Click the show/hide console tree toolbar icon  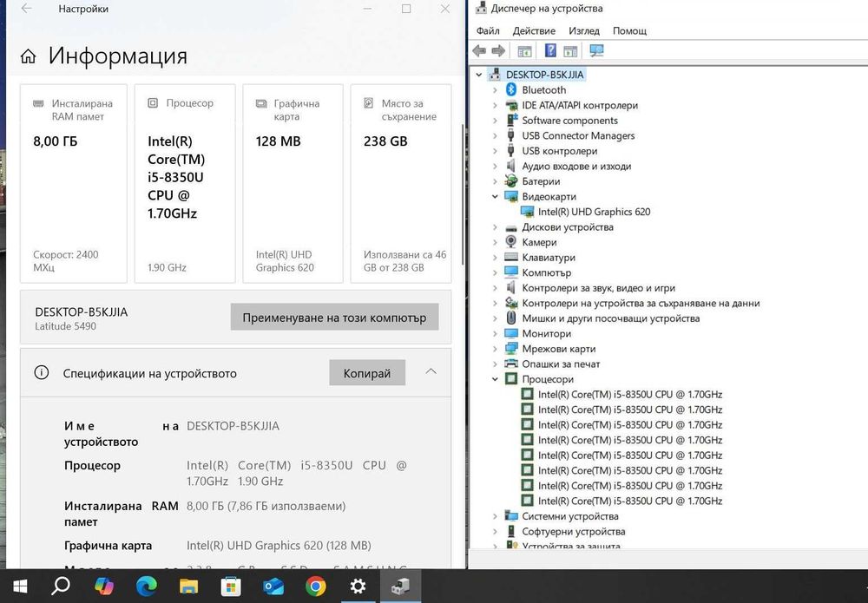[x=524, y=51]
